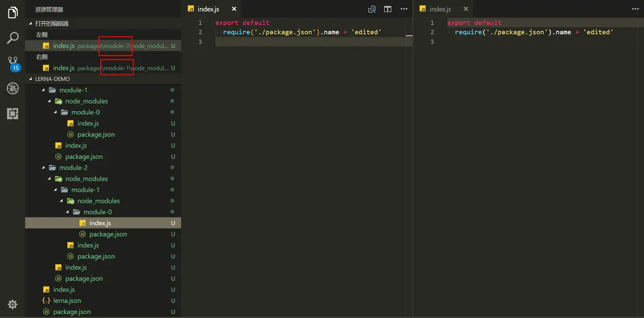Click line number 1 in right editor
Screen dimensions: 644x318
[432, 23]
